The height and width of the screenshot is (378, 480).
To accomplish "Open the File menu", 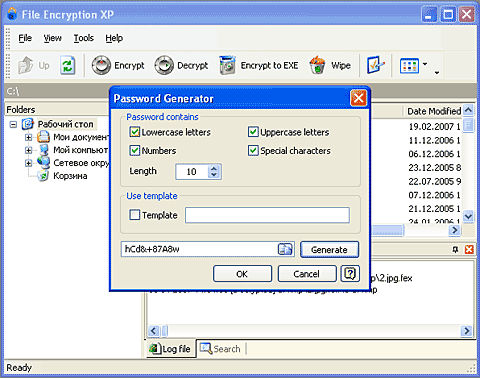I will pyautogui.click(x=25, y=38).
